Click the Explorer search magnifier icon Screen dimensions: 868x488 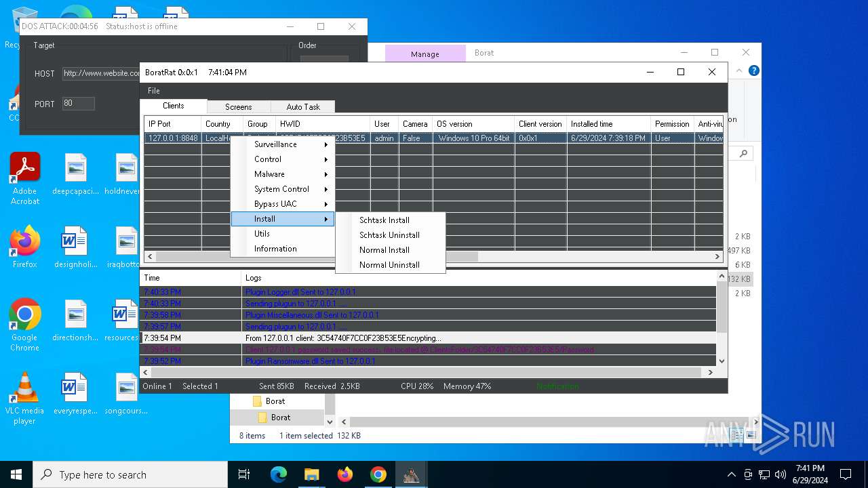(x=743, y=154)
